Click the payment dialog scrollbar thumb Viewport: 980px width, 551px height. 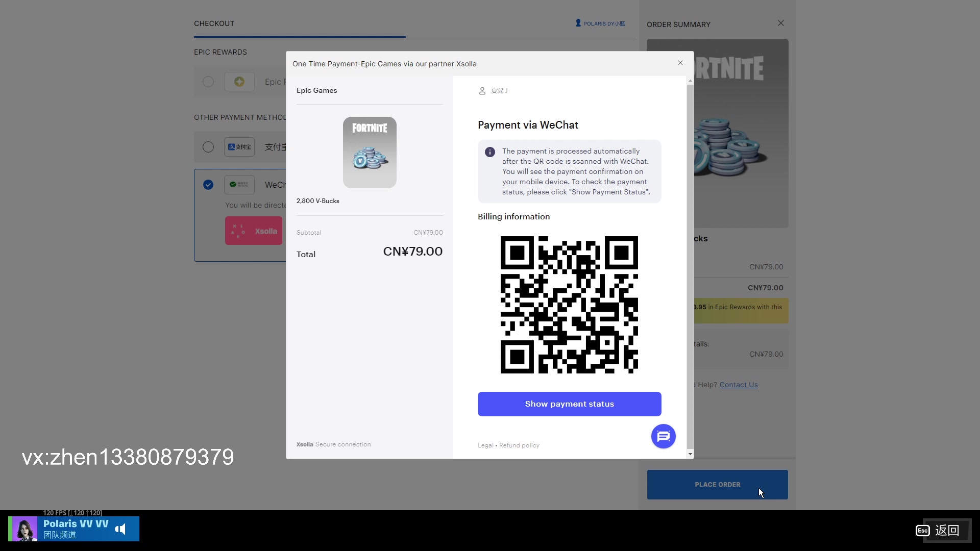(690, 267)
